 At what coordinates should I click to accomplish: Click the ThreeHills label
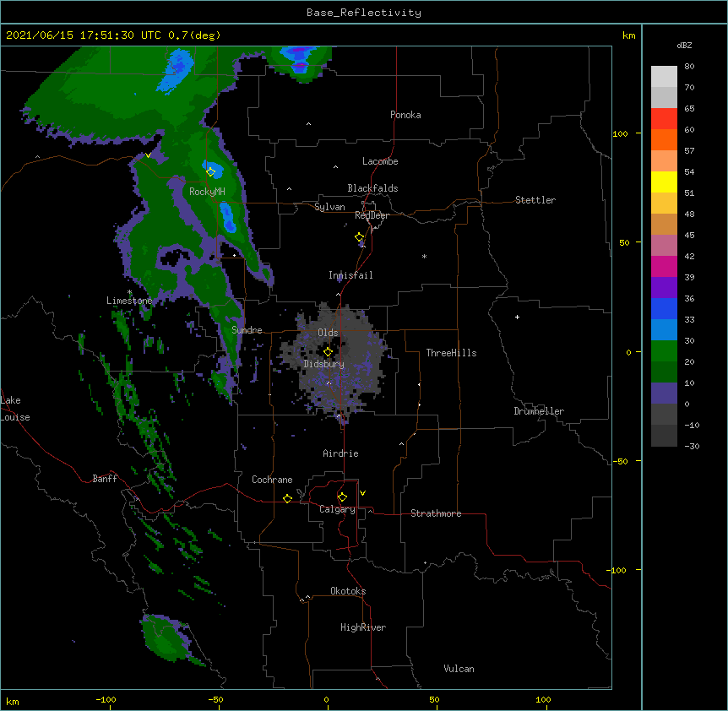click(x=451, y=353)
